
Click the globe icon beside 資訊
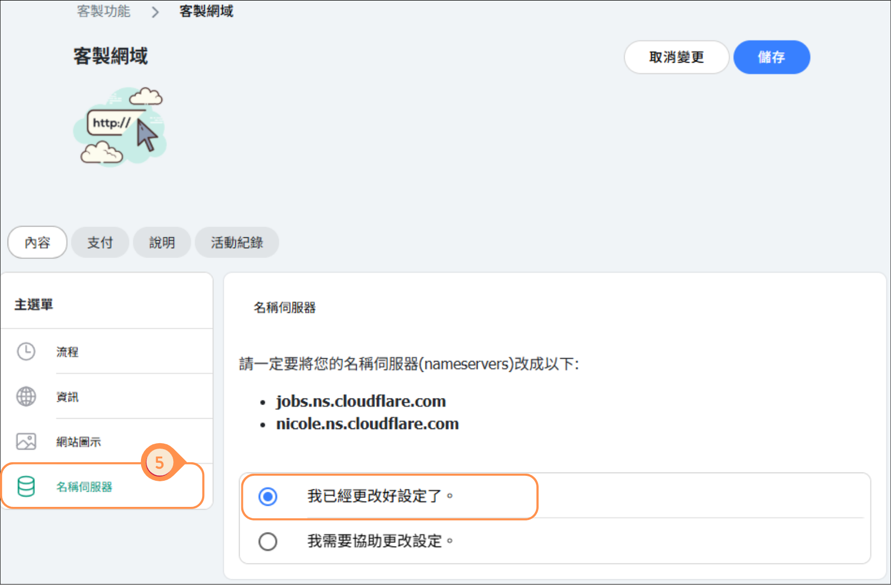point(26,396)
